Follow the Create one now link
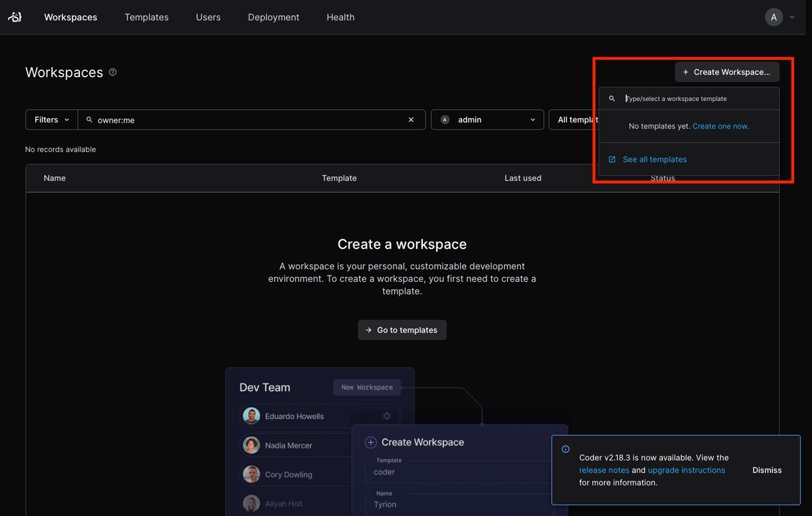 point(721,126)
